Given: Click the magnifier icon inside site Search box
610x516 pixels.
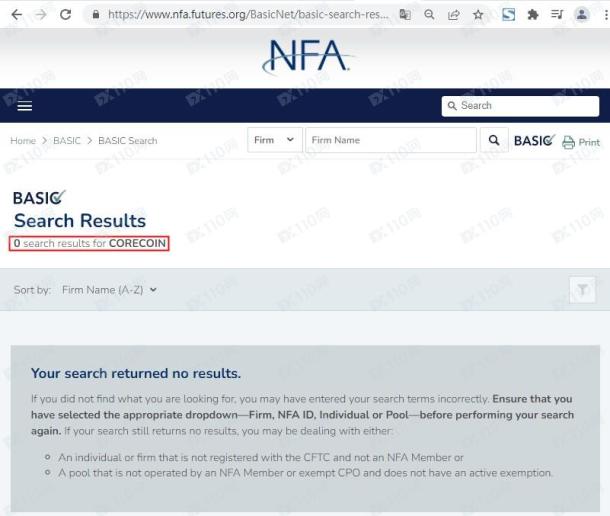Looking at the screenshot, I should (452, 106).
